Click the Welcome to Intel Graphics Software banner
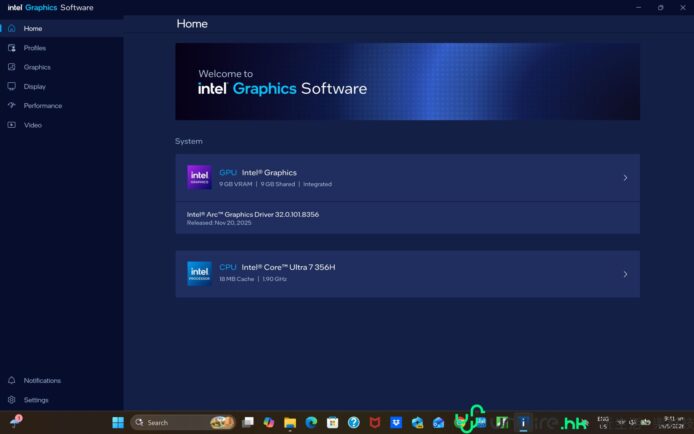 (x=407, y=81)
